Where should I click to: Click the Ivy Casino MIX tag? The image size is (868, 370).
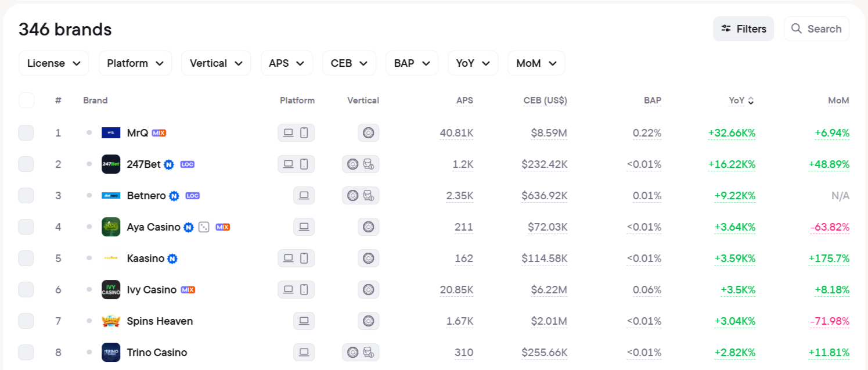tap(188, 290)
